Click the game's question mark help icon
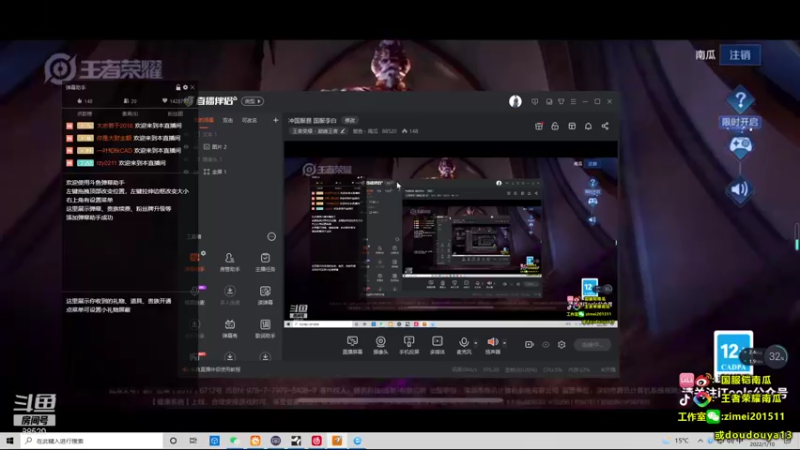The width and height of the screenshot is (800, 450). (740, 100)
